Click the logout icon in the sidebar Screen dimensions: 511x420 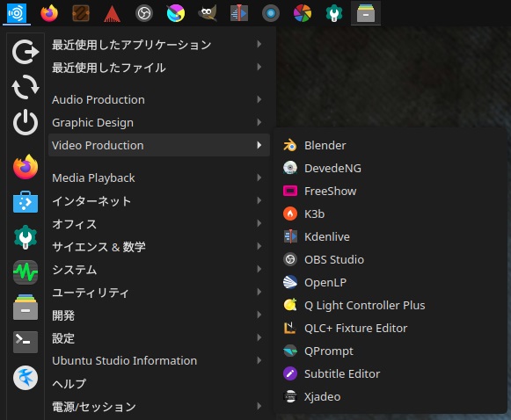tap(26, 52)
